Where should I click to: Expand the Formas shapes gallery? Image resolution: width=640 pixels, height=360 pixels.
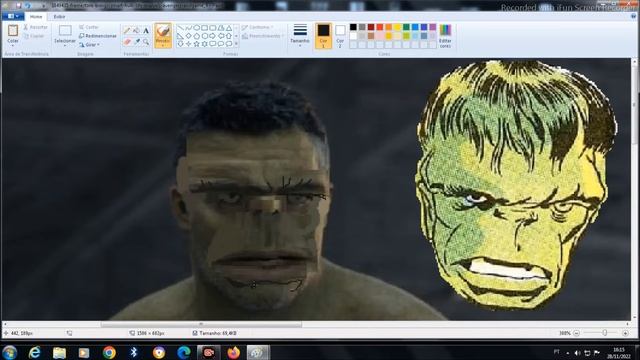tap(236, 44)
